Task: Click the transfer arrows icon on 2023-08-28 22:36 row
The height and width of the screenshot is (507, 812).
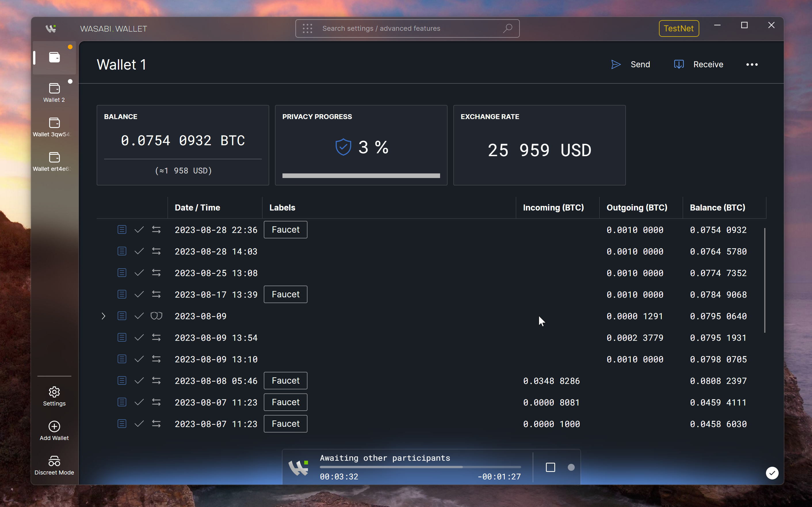Action: coord(156,230)
